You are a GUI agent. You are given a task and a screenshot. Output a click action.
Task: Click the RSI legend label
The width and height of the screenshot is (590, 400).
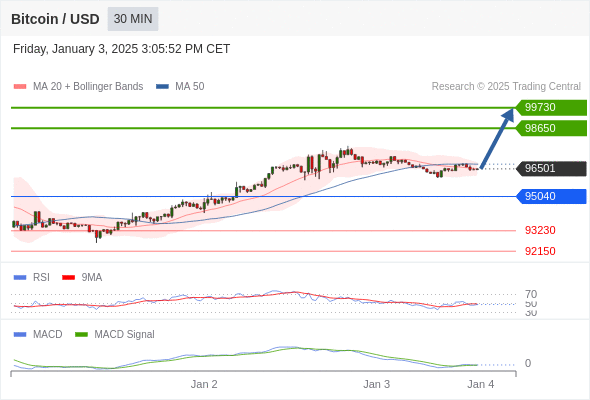tap(41, 278)
